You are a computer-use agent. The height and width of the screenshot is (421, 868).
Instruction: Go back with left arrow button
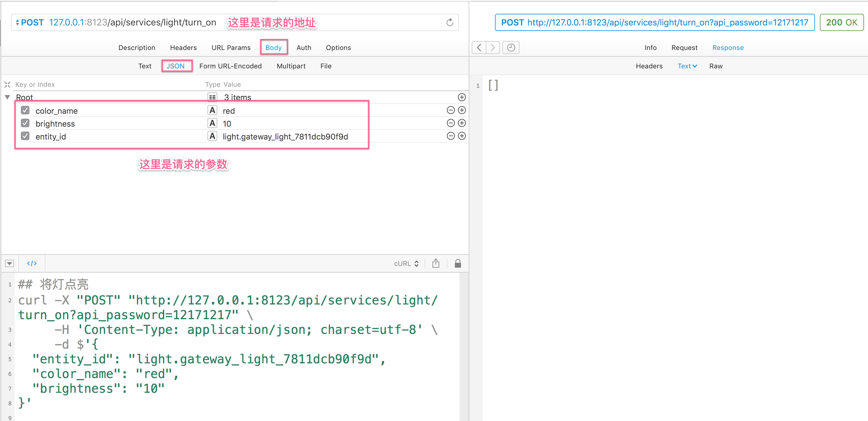(x=479, y=48)
